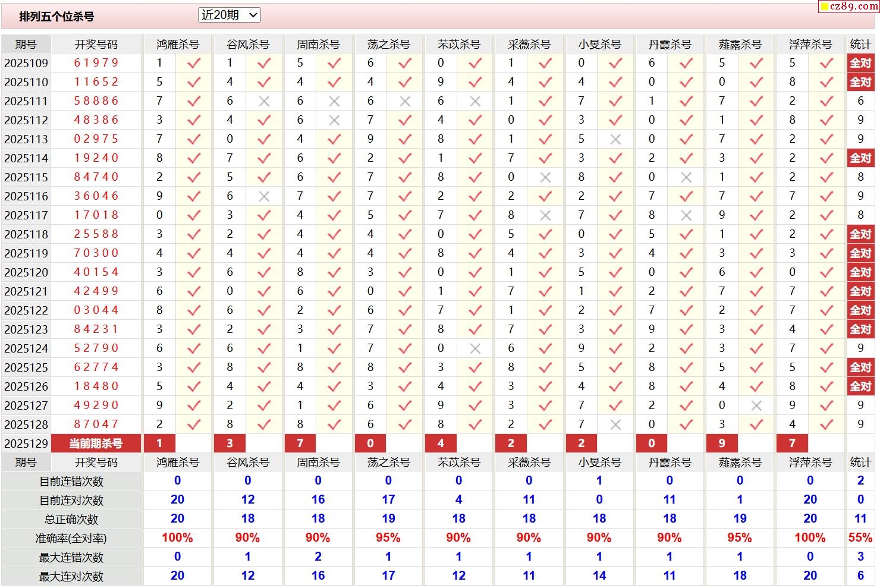
Task: Click current 芣苡杀号 red box showing 4
Action: point(441,444)
